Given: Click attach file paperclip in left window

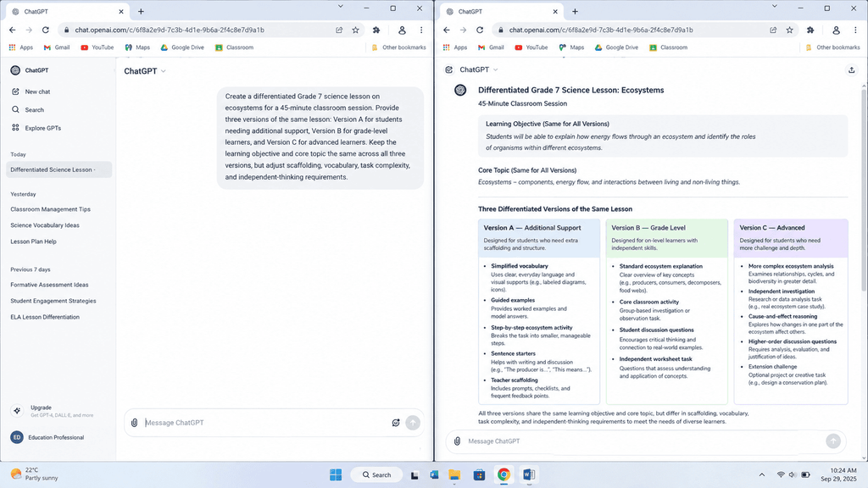Looking at the screenshot, I should click(x=135, y=423).
